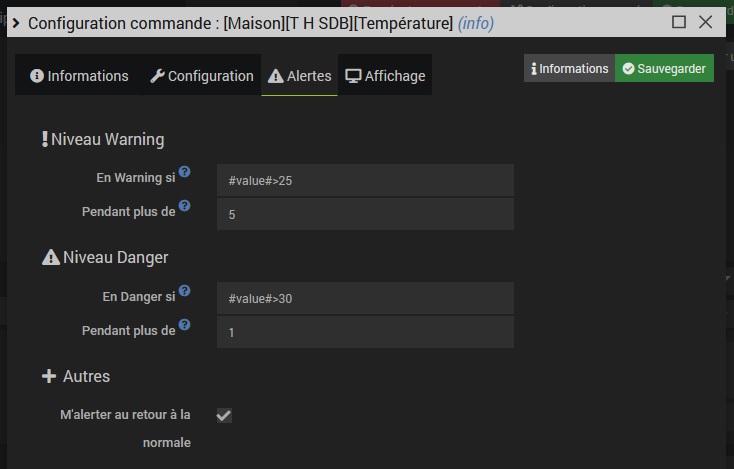Click the Niveau Danger warning triangle icon
The width and height of the screenshot is (734, 469).
(51, 258)
